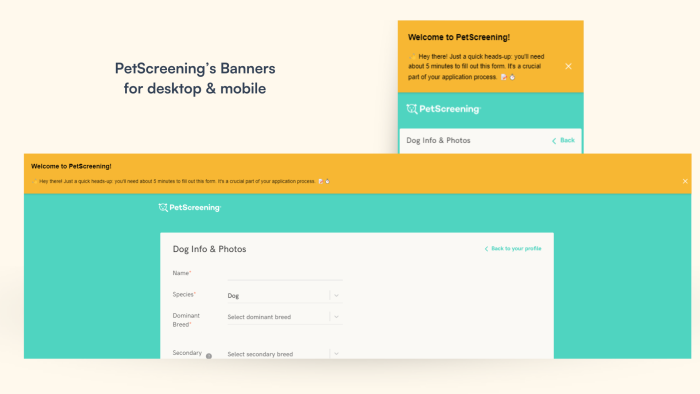Click the mobile banner heads-up message
The height and width of the screenshot is (394, 700).
tap(476, 66)
